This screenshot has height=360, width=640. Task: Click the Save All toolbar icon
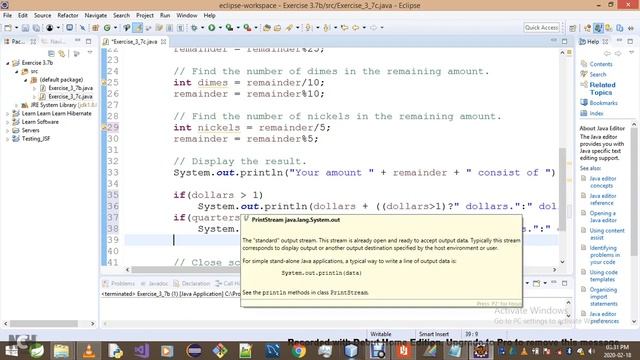pos(36,28)
